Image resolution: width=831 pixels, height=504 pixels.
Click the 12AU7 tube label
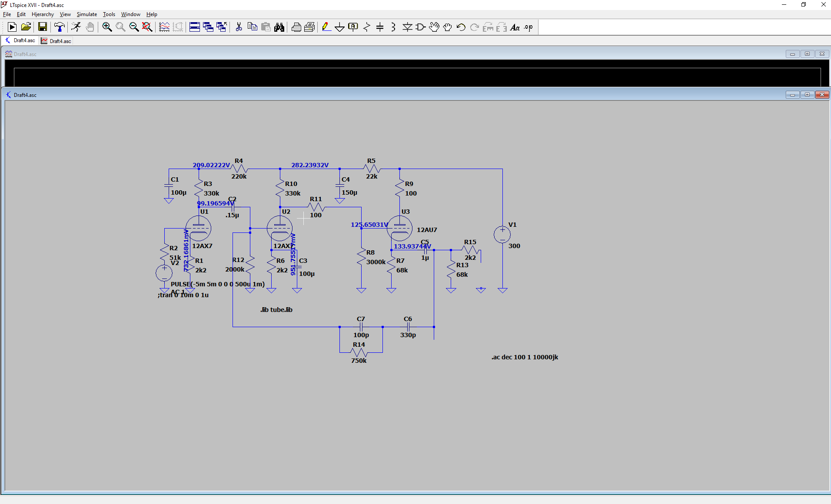(427, 230)
